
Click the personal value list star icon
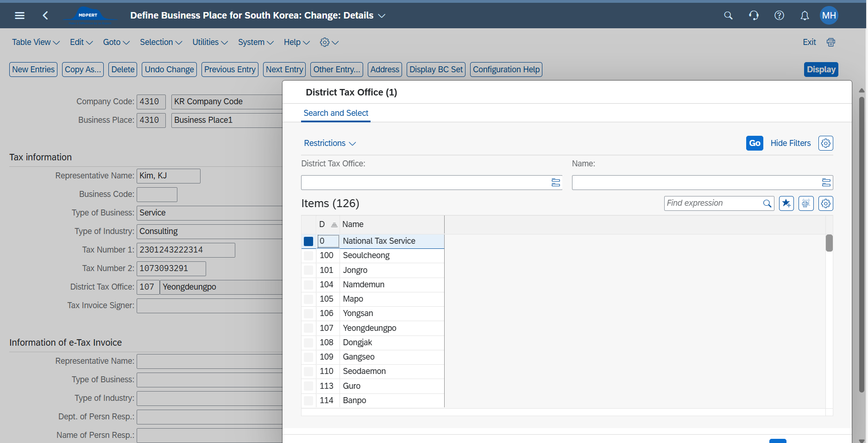tap(786, 203)
